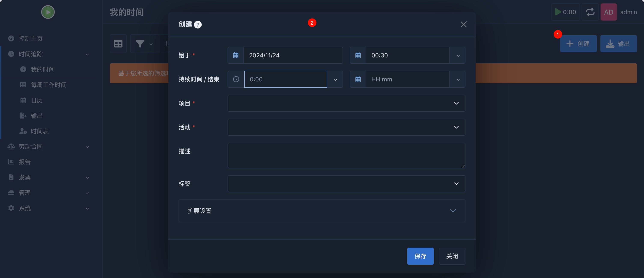Click the 关闭 close button
This screenshot has height=278, width=644.
pos(452,256)
